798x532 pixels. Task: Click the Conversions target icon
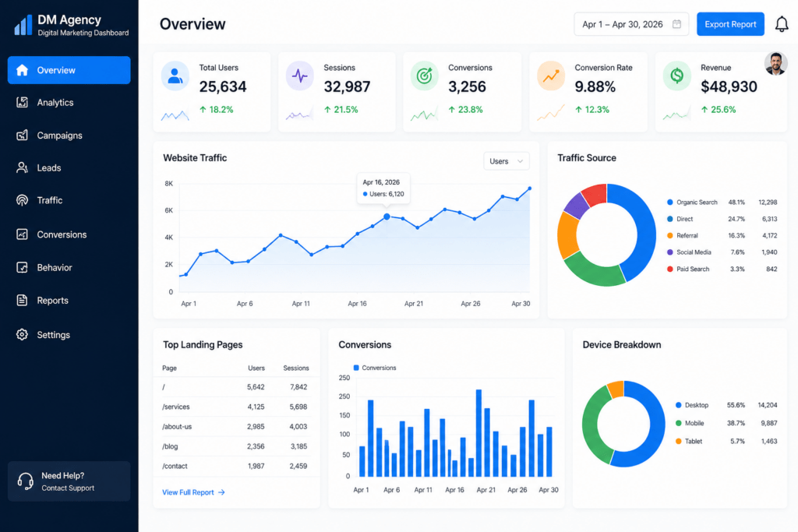click(425, 76)
